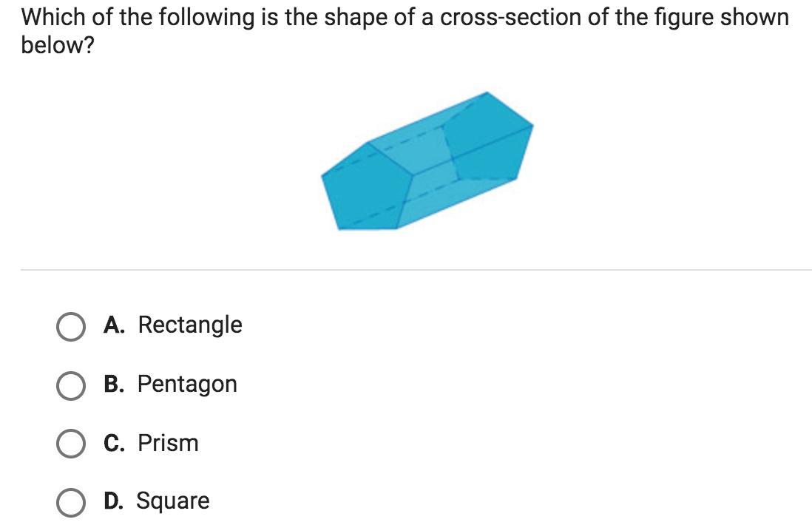This screenshot has height=525, width=812.
Task: Click the bold letter B.
Action: point(113,384)
